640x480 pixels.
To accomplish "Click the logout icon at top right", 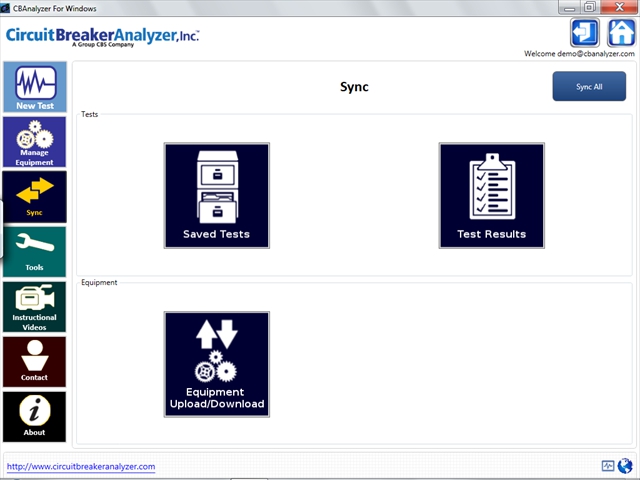I will (585, 33).
